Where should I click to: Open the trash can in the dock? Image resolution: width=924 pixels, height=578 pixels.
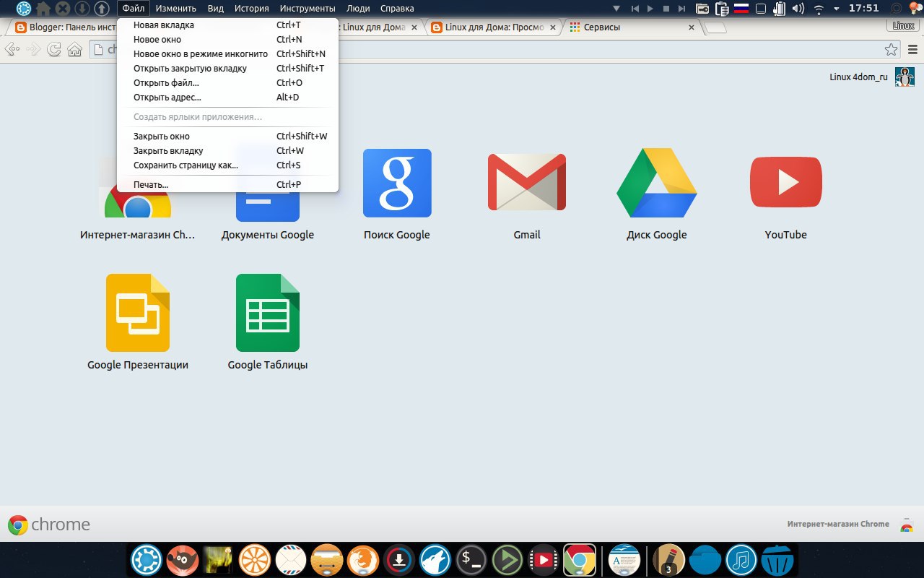point(777,559)
